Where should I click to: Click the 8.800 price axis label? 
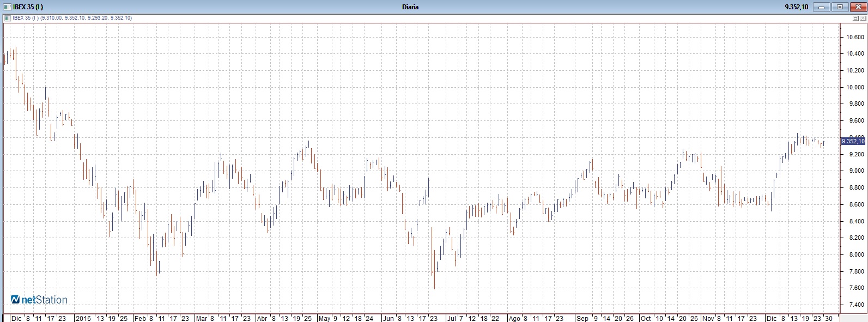(x=857, y=187)
